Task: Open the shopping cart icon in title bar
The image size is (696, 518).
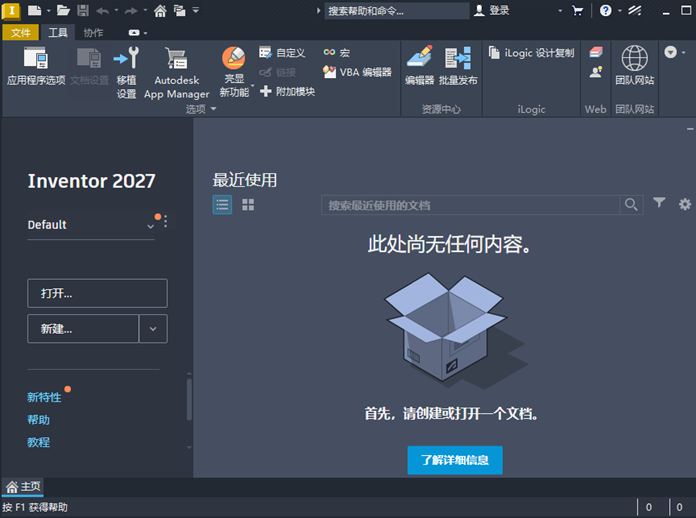Action: click(577, 10)
